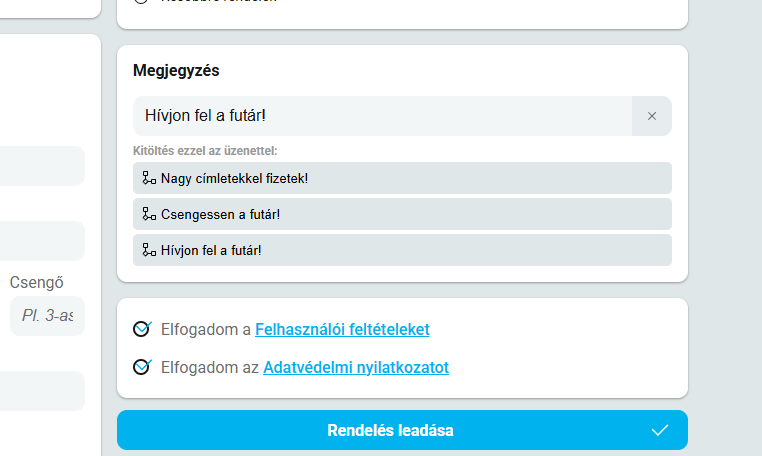Toggle the Felhasználói feltételek acceptance checkbox
Viewport: 762px width, 456px height.
click(141, 329)
